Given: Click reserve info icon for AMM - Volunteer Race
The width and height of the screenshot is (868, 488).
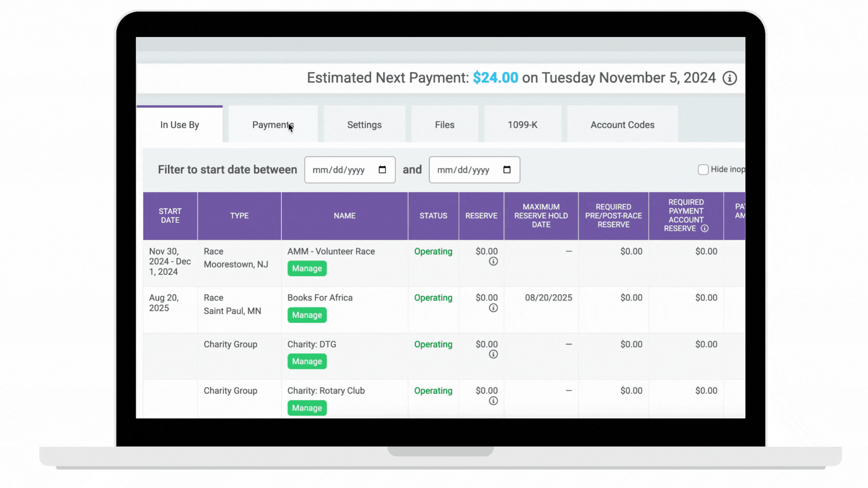Looking at the screenshot, I should tap(493, 262).
